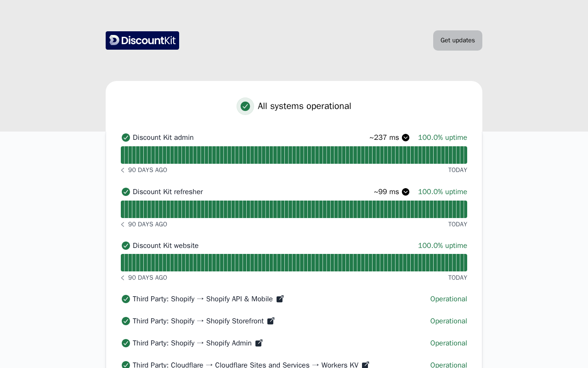588x368 pixels.
Task: Click the check icon for Shopify API & Mobile
Action: pyautogui.click(x=126, y=299)
